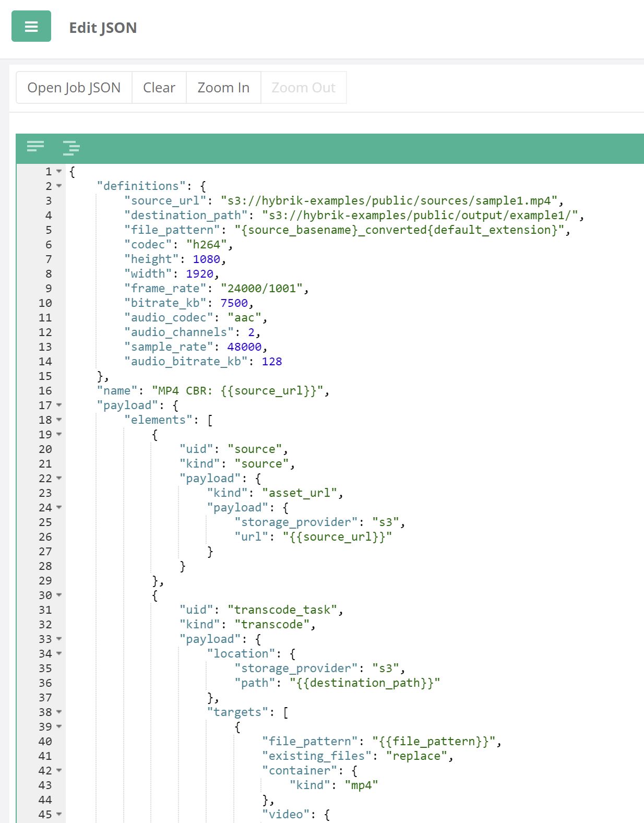
Task: Click the "{{source_url}}" url value on line 26
Action: coord(337,537)
